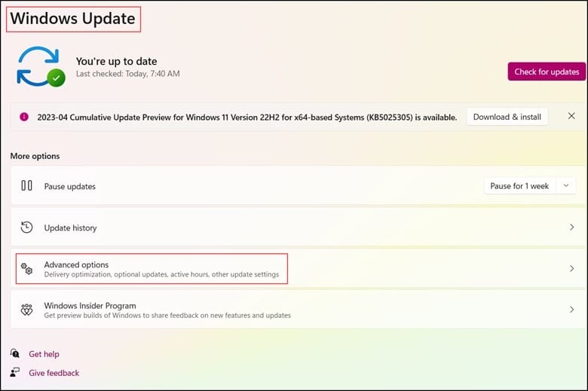This screenshot has height=391, width=588.
Task: Open the Advanced options entry
Action: tap(299, 268)
